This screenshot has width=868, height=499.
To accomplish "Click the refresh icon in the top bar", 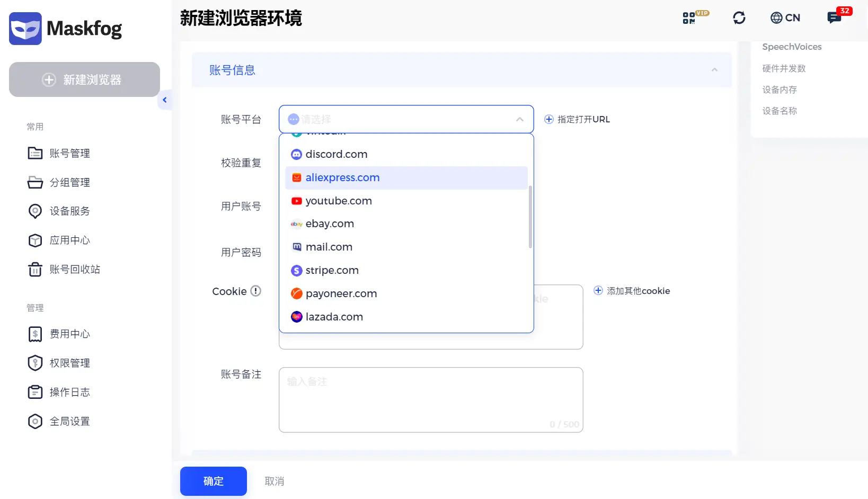I will point(739,17).
